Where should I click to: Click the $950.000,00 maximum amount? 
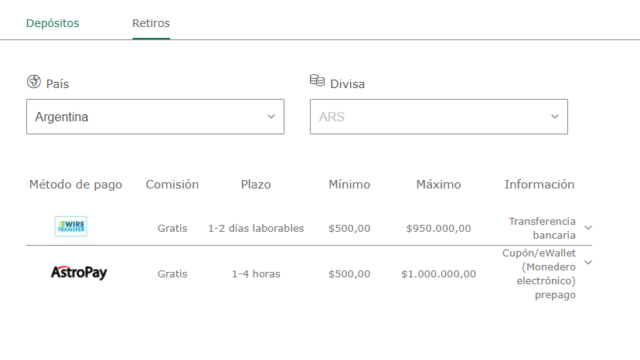click(438, 228)
